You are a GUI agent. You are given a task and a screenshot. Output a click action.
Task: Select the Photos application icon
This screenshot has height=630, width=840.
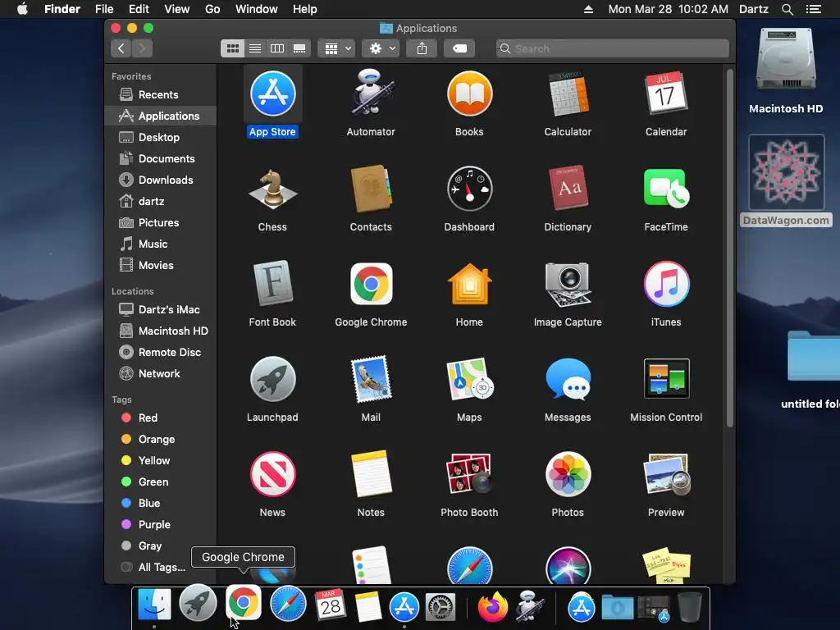tap(568, 474)
